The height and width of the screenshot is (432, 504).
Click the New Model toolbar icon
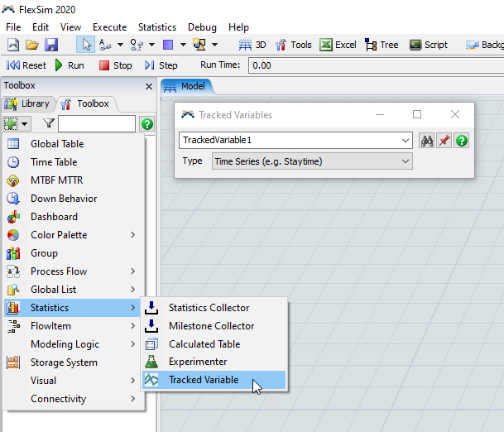click(13, 45)
